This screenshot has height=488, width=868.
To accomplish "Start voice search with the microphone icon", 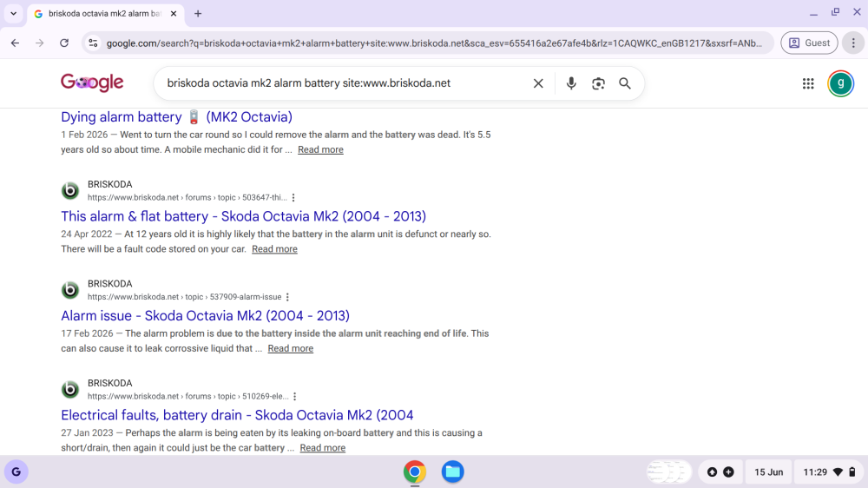I will pyautogui.click(x=571, y=83).
